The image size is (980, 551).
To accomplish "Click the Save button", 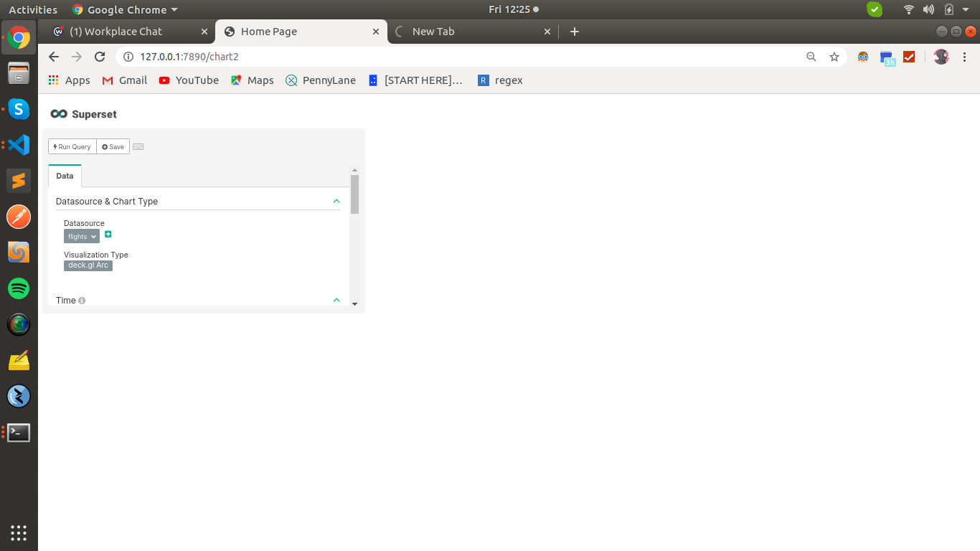I will 113,146.
